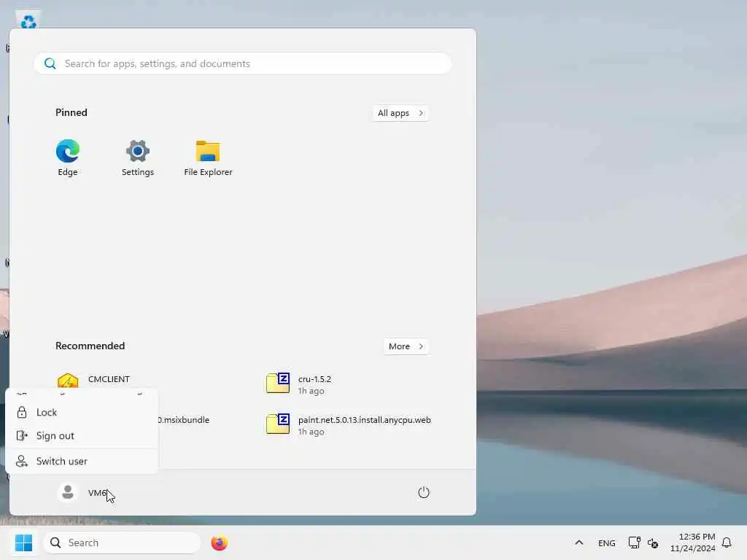Screen dimensions: 747x560
Task: Open the Recycle Bin desktop icon
Action: [28, 20]
